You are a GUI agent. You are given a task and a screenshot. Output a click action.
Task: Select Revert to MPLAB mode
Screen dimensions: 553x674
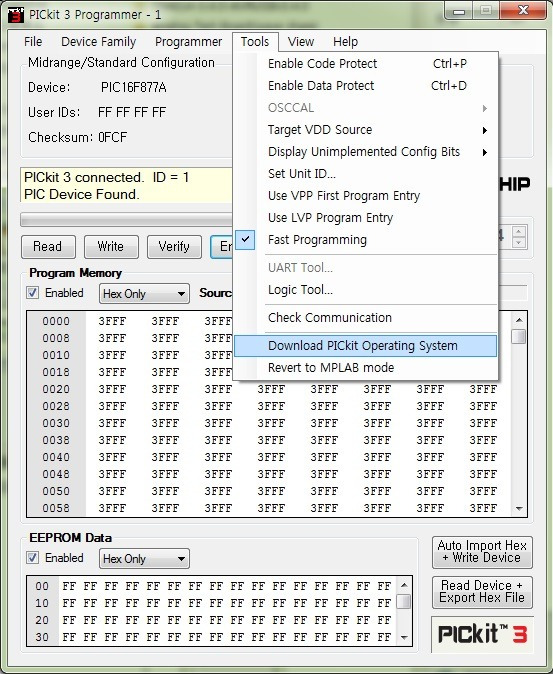(x=366, y=368)
